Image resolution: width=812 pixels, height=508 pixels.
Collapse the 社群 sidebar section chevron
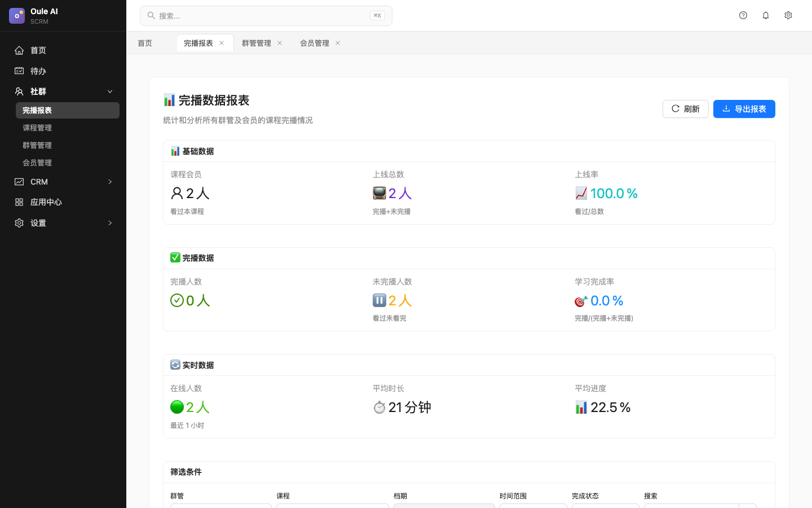pyautogui.click(x=110, y=91)
